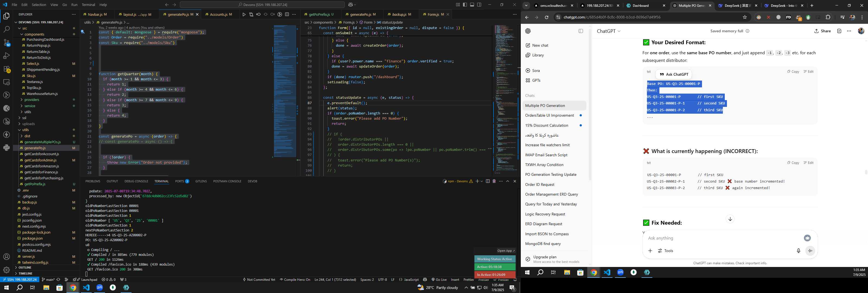This screenshot has height=293, width=868.
Task: Click Open App button above working status
Action: click(506, 251)
